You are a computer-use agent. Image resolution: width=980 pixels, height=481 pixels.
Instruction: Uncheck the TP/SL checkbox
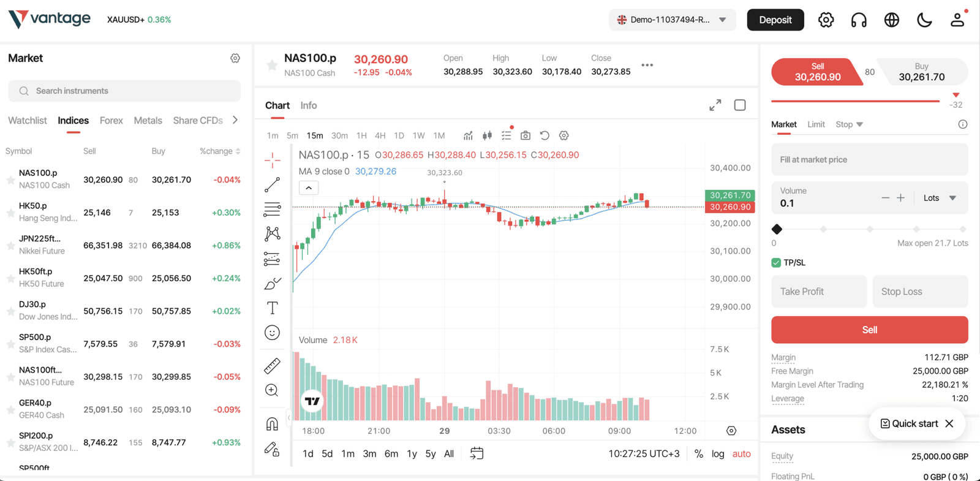(x=776, y=262)
